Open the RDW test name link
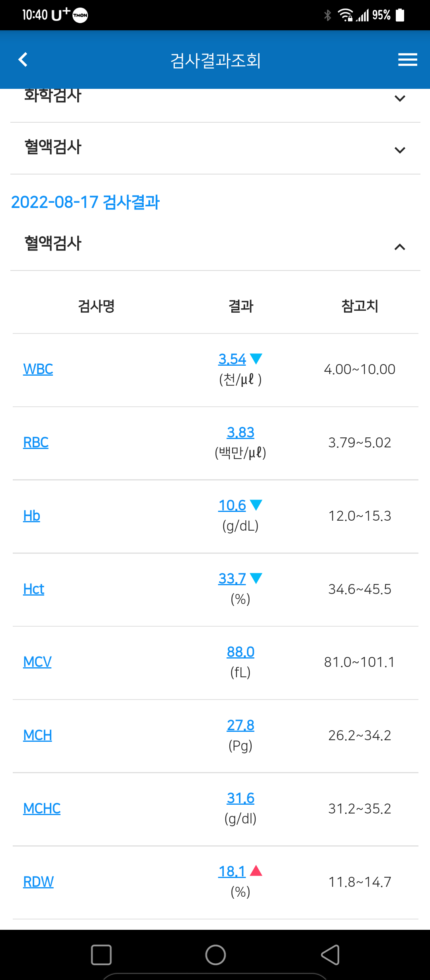This screenshot has height=980, width=430. pyautogui.click(x=38, y=882)
